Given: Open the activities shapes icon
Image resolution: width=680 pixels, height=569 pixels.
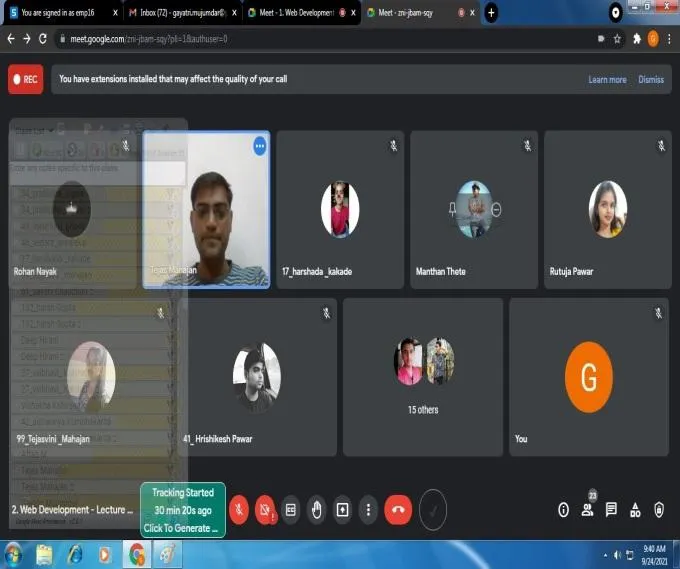Looking at the screenshot, I should point(635,510).
